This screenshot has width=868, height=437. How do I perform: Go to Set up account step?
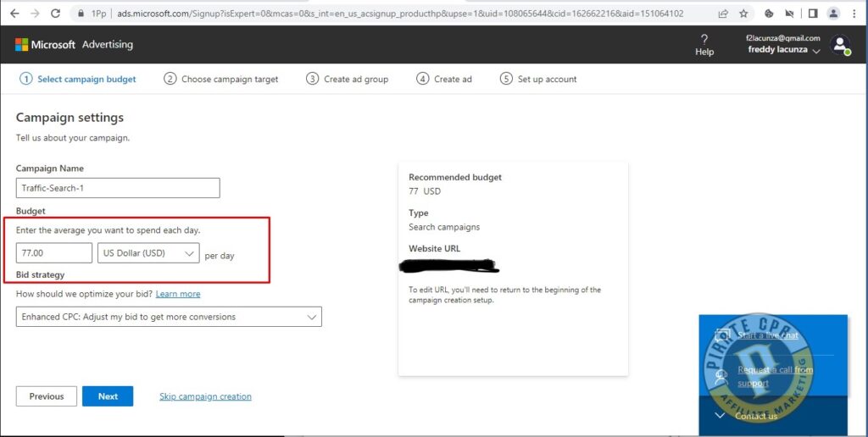(x=538, y=79)
